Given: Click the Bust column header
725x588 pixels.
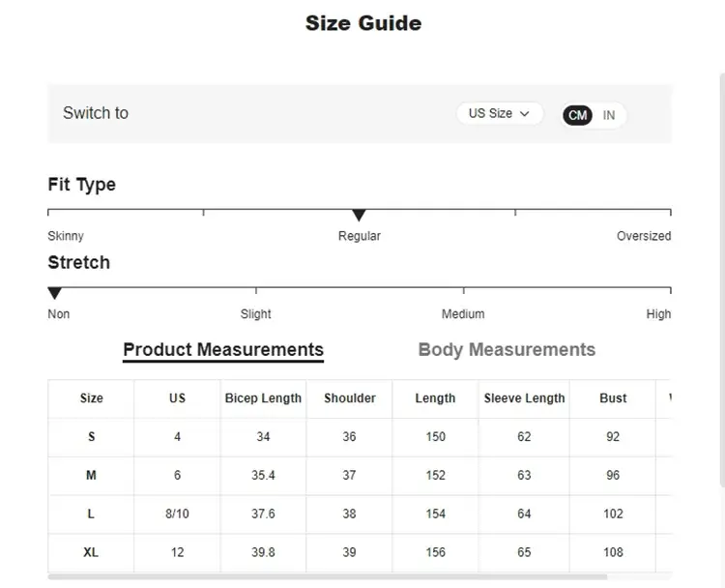Looking at the screenshot, I should tap(613, 398).
